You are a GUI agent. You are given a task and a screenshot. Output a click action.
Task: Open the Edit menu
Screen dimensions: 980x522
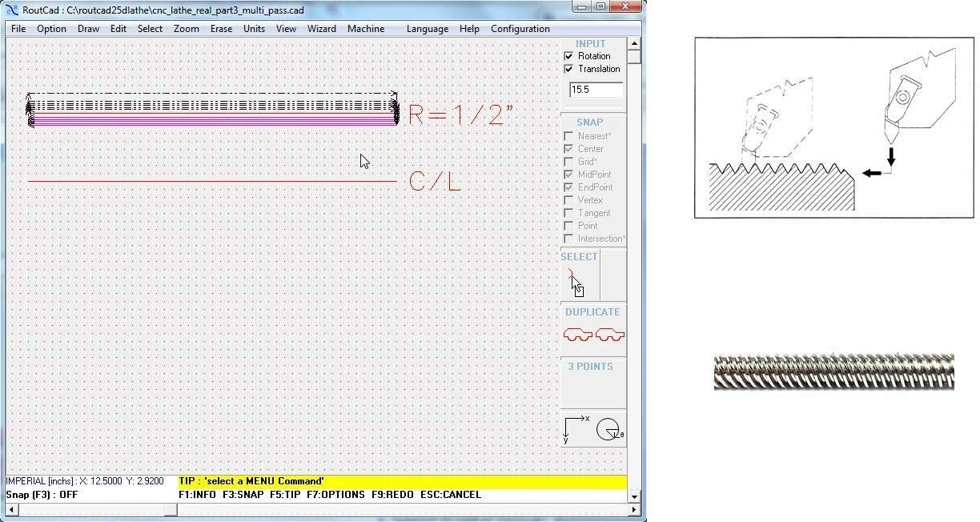[x=118, y=29]
